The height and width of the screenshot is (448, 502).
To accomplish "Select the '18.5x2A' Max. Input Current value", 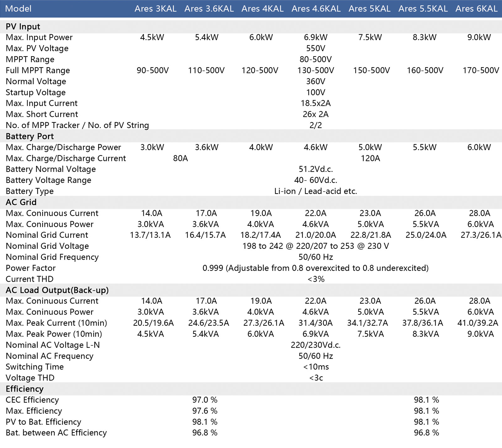I will coord(316,103).
